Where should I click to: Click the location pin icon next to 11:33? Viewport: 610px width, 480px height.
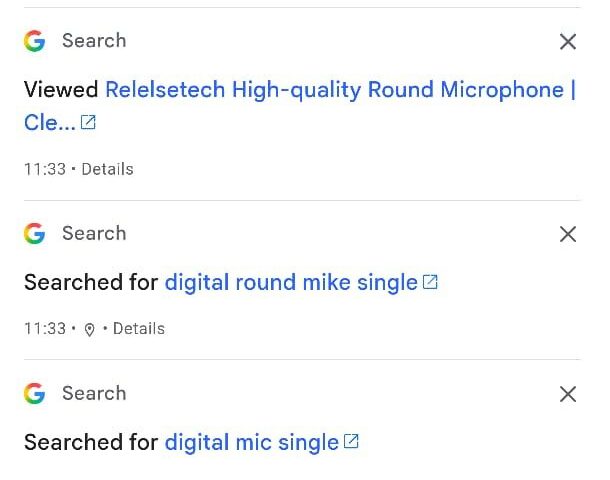(x=89, y=329)
